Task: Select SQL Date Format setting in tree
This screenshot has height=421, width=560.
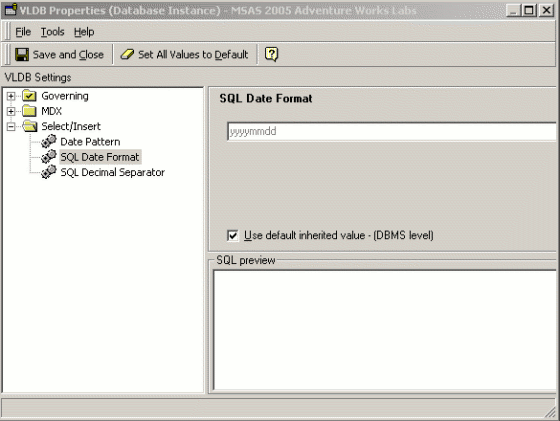Action: tap(100, 157)
